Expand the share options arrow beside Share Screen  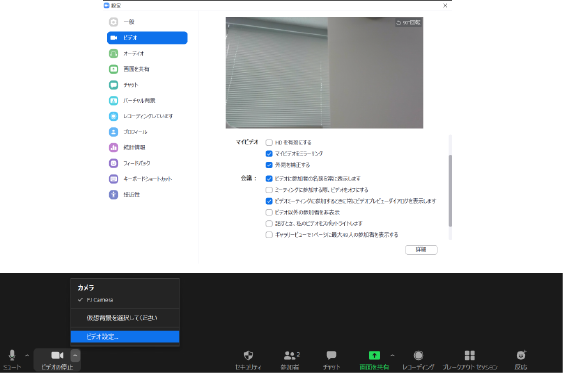tap(392, 355)
